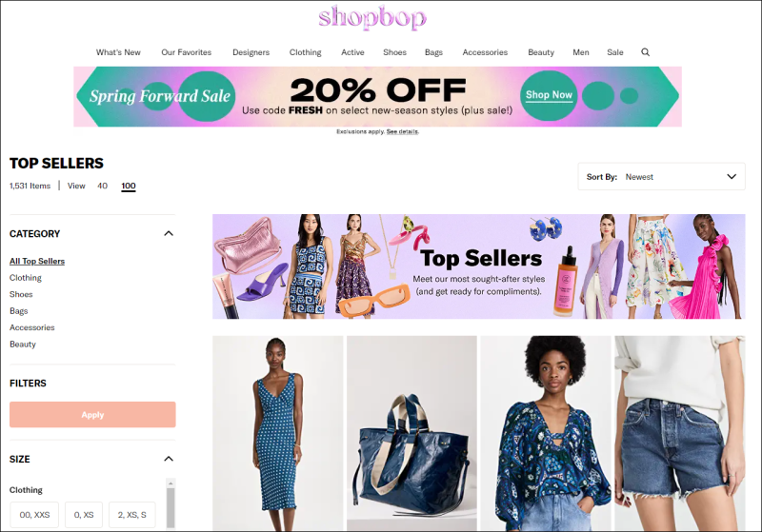The image size is (762, 532).
Task: Open the Designers menu
Action: point(251,52)
